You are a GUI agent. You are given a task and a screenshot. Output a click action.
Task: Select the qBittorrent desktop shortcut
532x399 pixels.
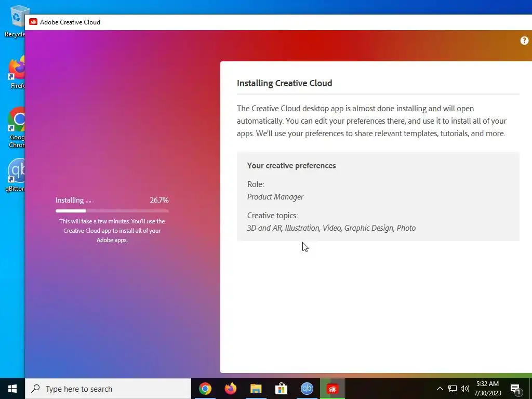tap(15, 176)
